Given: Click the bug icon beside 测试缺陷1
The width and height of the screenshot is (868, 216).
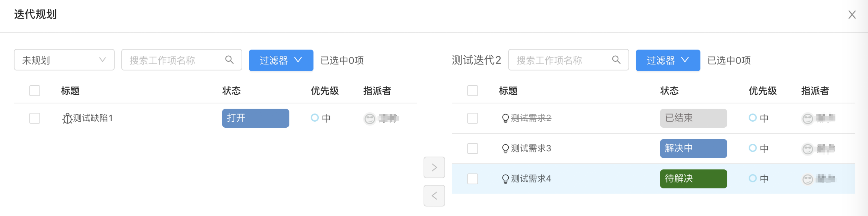Looking at the screenshot, I should pyautogui.click(x=67, y=119).
